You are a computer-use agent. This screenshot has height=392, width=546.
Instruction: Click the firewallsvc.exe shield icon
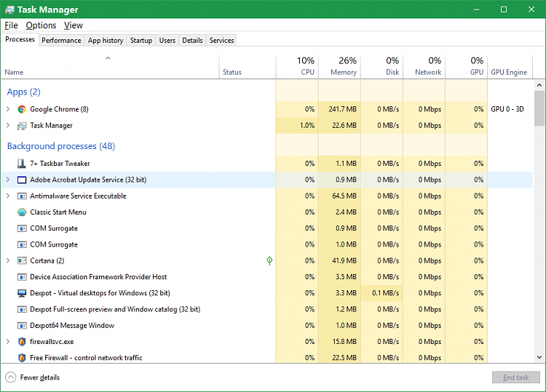(x=22, y=342)
